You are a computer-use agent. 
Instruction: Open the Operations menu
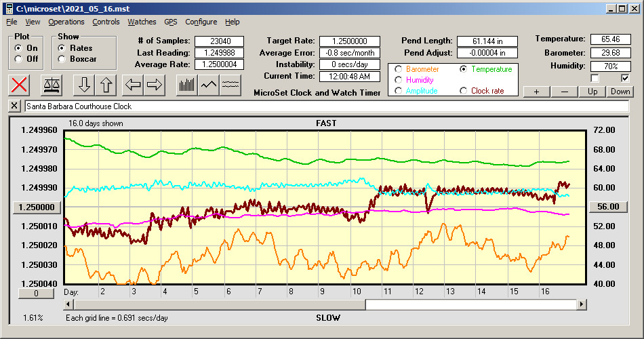tap(66, 22)
